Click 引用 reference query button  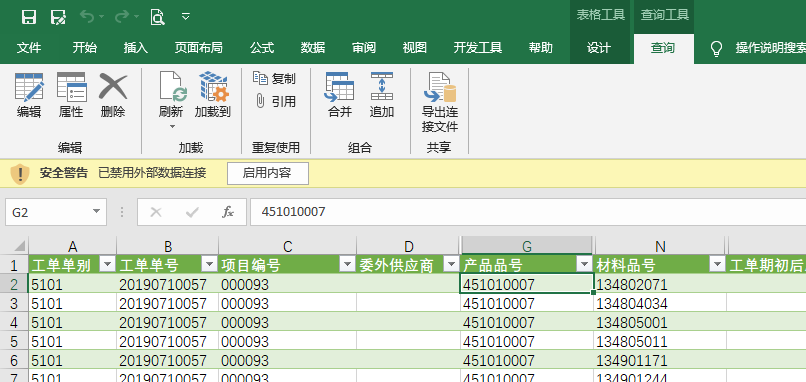275,101
